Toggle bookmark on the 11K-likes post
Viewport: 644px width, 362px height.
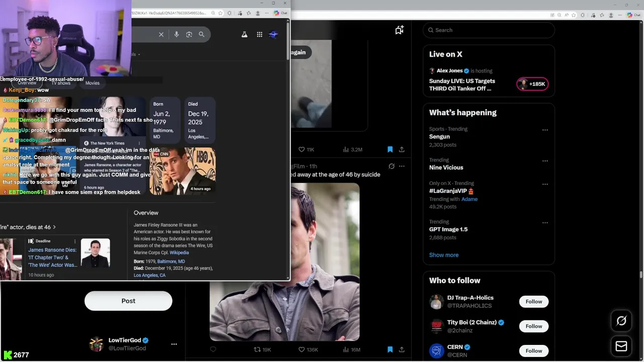click(390, 149)
